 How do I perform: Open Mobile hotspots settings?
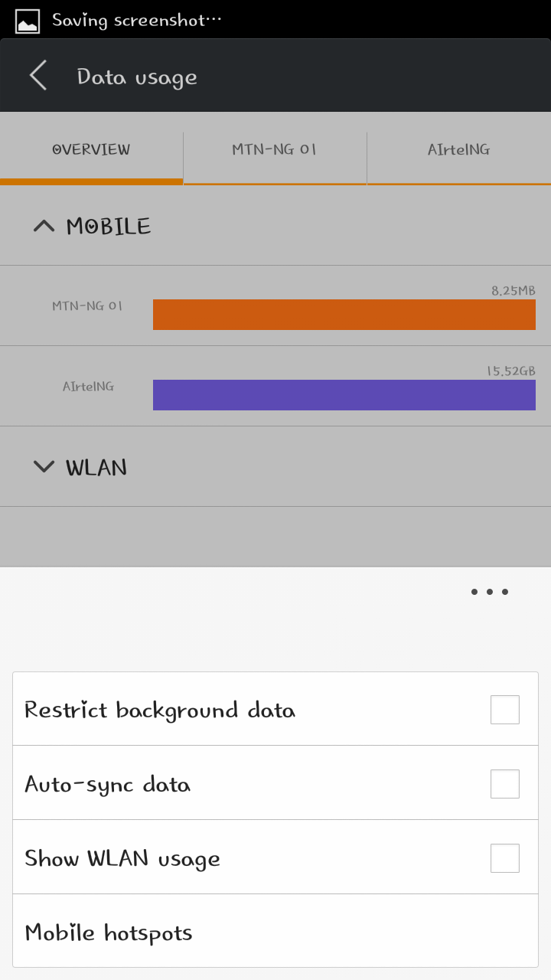[109, 931]
